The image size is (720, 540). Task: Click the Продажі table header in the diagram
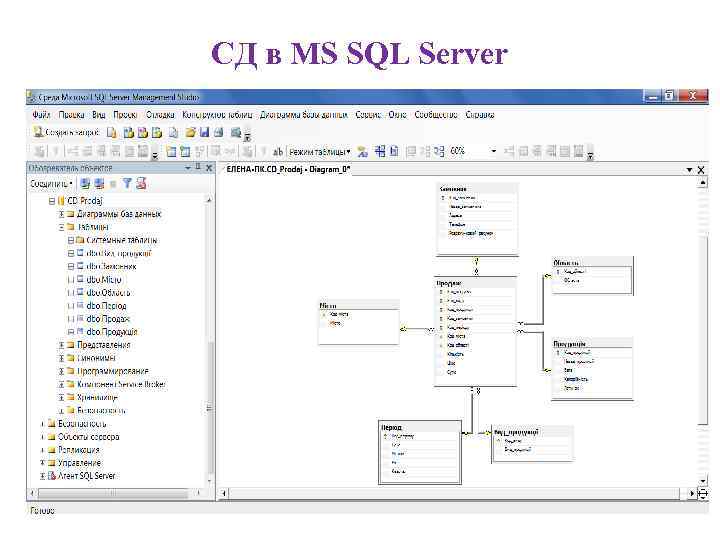(475, 283)
